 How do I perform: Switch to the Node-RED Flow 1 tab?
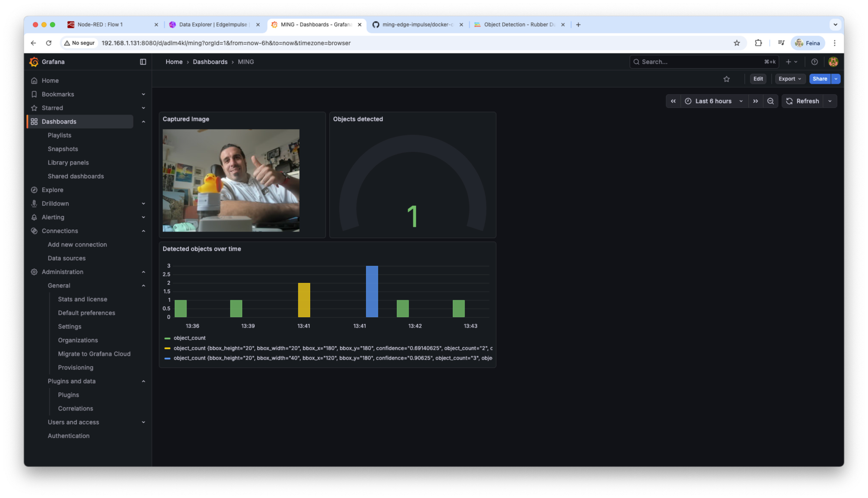click(x=100, y=25)
